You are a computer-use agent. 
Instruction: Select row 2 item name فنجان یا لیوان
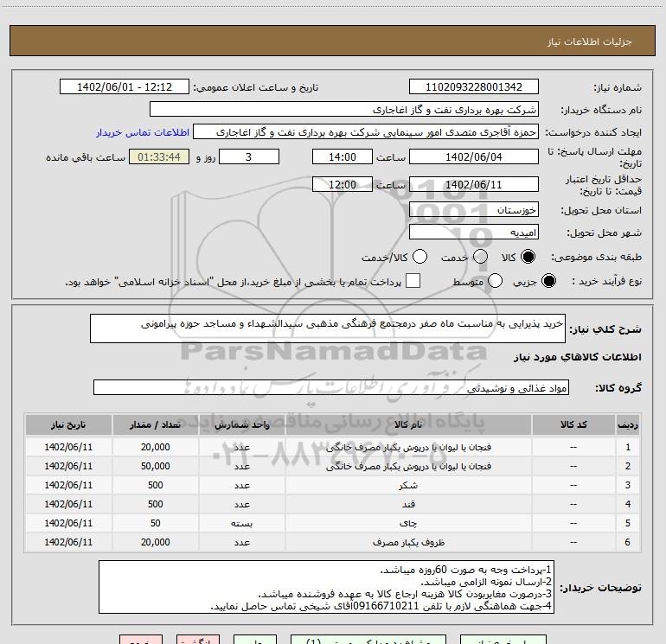pyautogui.click(x=408, y=466)
